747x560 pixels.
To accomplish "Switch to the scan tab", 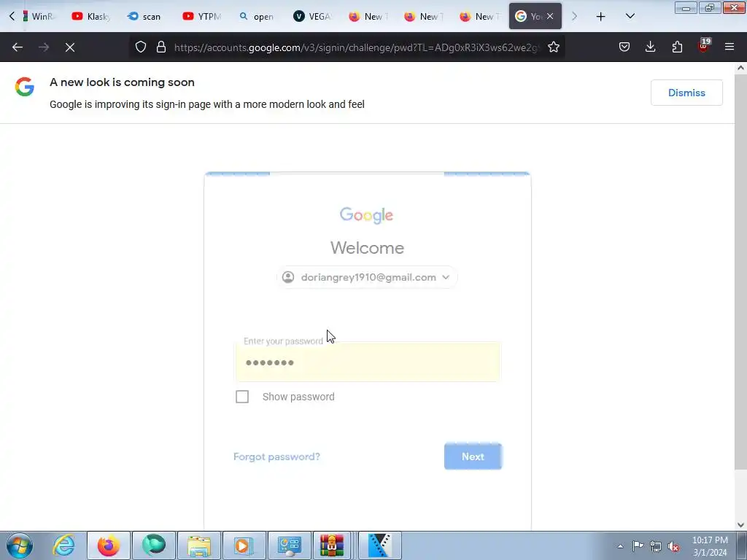I will [x=144, y=16].
